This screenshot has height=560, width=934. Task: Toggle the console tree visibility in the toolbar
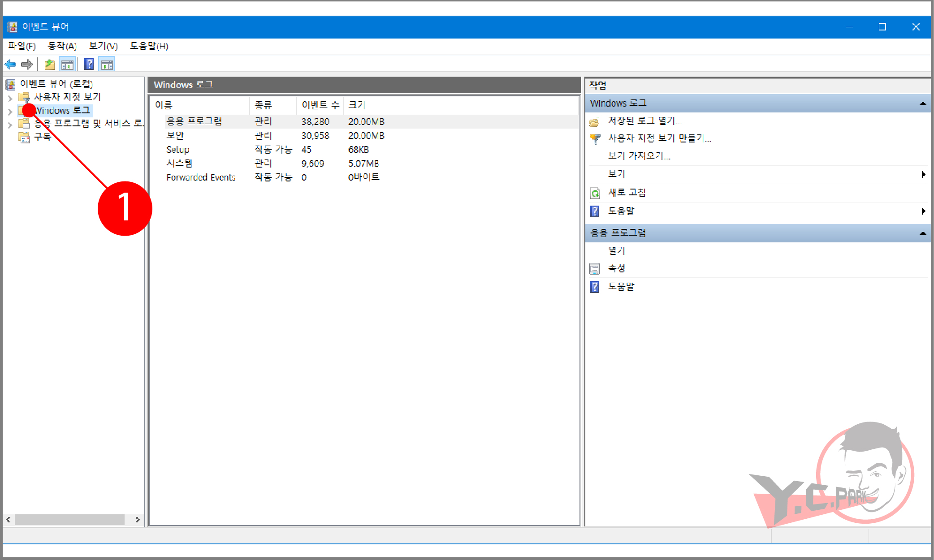68,64
